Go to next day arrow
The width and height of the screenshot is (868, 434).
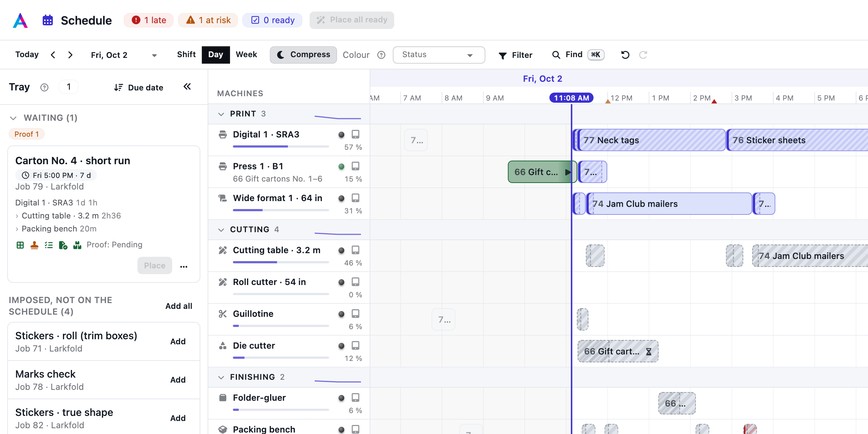click(71, 55)
